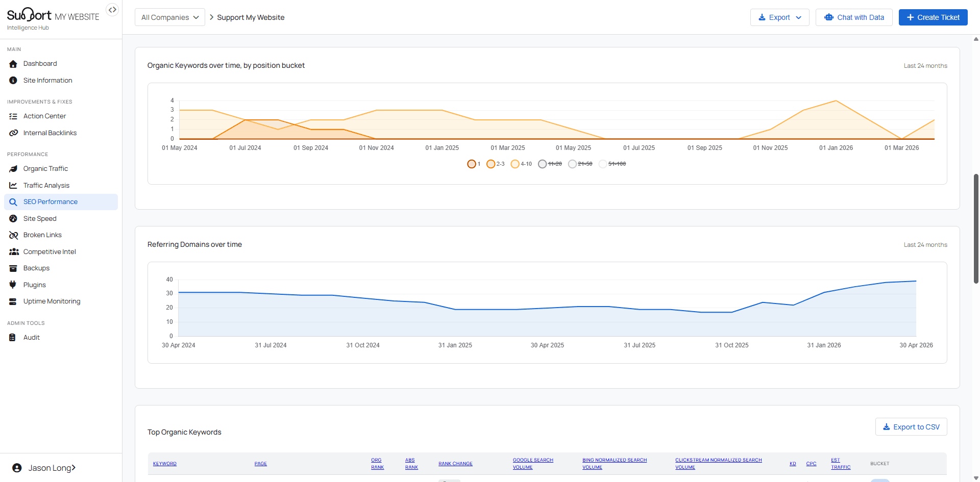This screenshot has width=980, height=482.
Task: Toggle the position 1 legend series
Action: pos(474,164)
